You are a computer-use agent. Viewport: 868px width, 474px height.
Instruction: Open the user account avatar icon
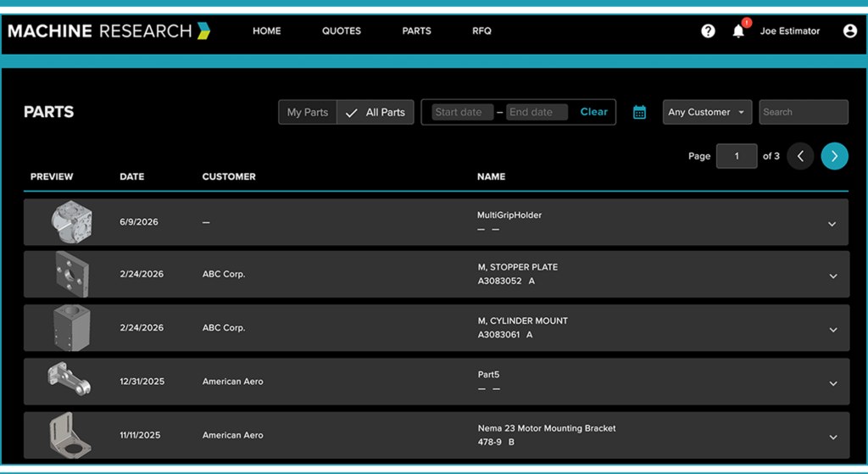point(849,31)
